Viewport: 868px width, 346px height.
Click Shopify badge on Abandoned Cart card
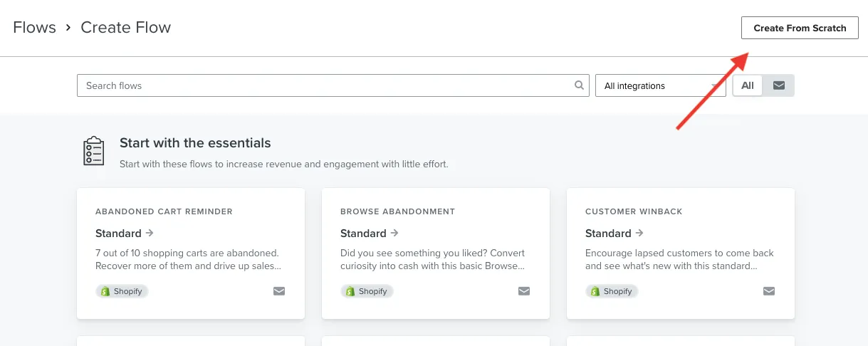tap(122, 291)
